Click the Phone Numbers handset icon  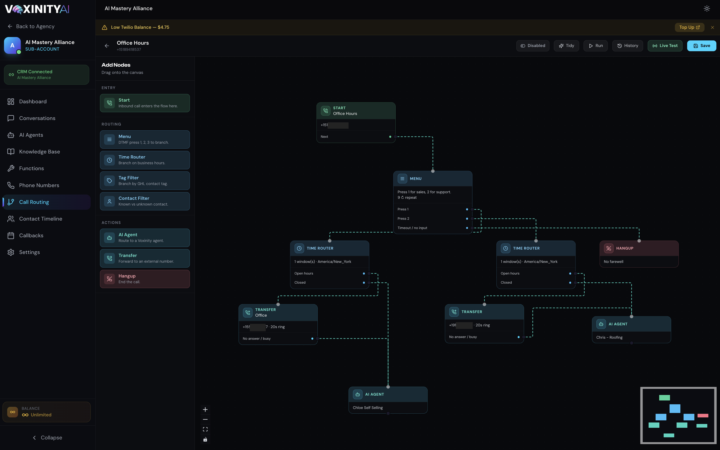tap(11, 185)
